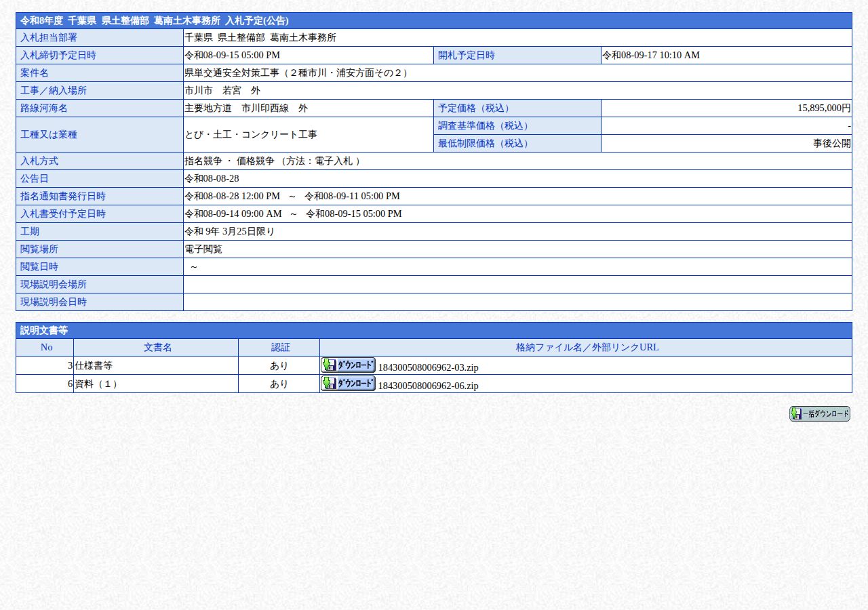Click the 最低制限価格 value 事後公開
This screenshot has width=868, height=610.
point(832,143)
